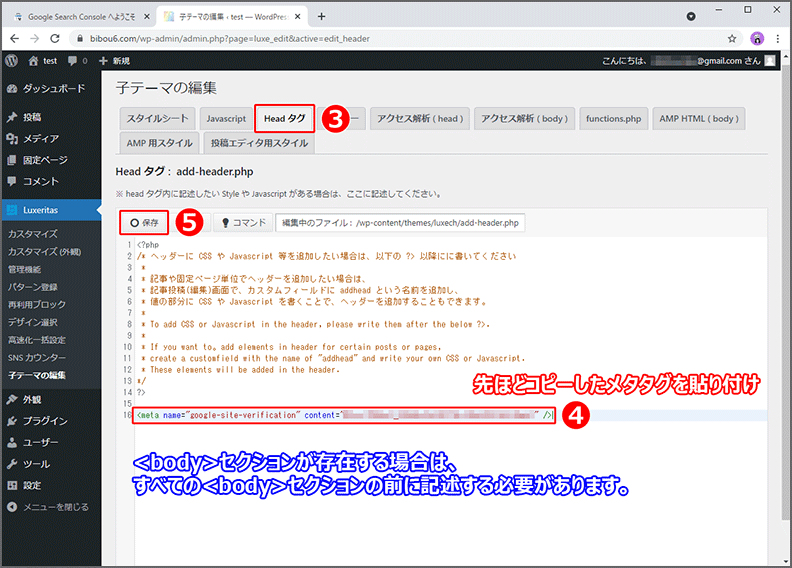792x568 pixels.
Task: Click the browser forward arrow
Action: 34,38
